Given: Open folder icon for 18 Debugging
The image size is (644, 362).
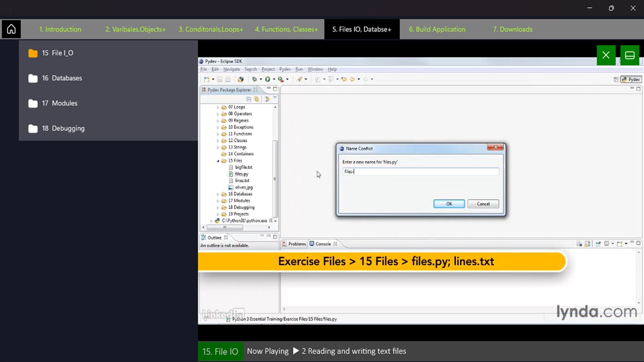Looking at the screenshot, I should (x=33, y=128).
